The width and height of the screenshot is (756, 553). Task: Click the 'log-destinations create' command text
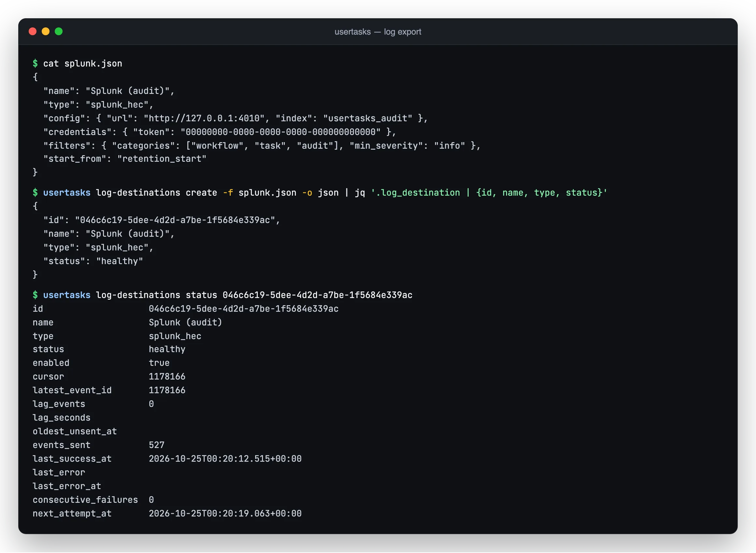tap(156, 193)
